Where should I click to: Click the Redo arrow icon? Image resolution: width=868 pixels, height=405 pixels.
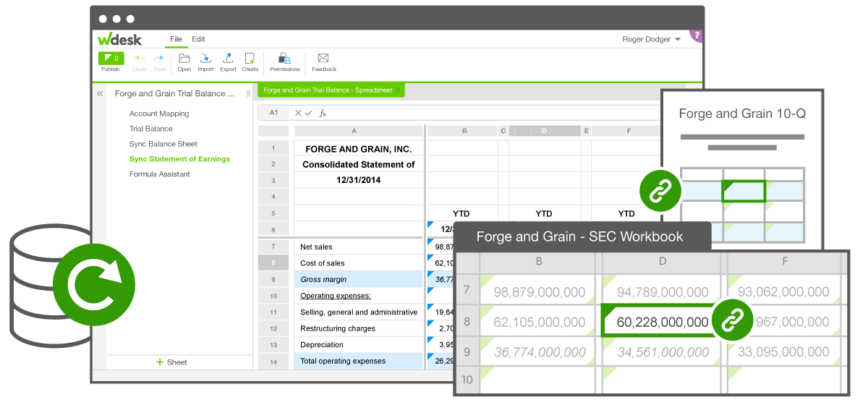click(160, 58)
